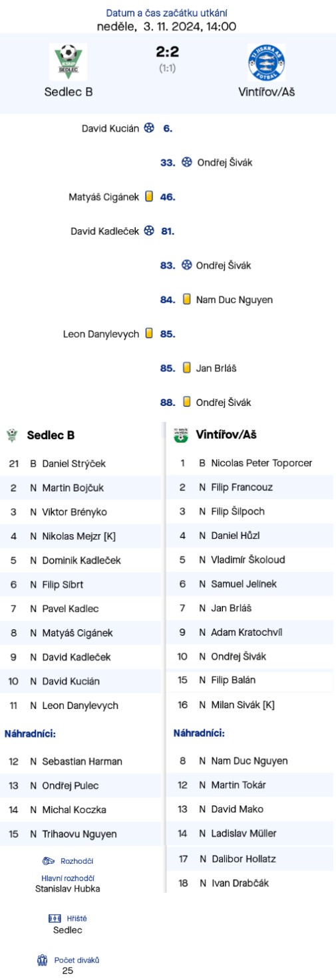The image size is (336, 980).
Task: Open the Sedlec B team name link in header
Action: 68,92
